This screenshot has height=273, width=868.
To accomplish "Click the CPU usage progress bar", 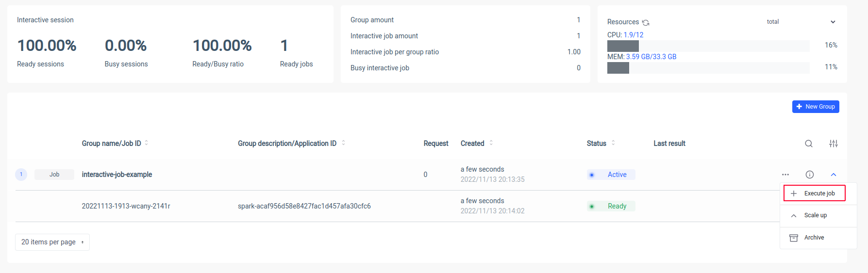I will pyautogui.click(x=708, y=46).
